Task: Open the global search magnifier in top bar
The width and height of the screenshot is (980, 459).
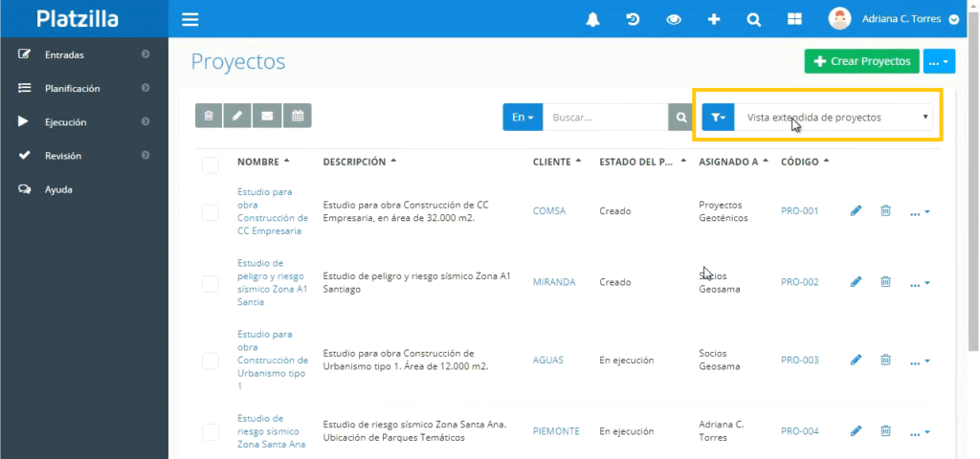Action: [x=754, y=19]
